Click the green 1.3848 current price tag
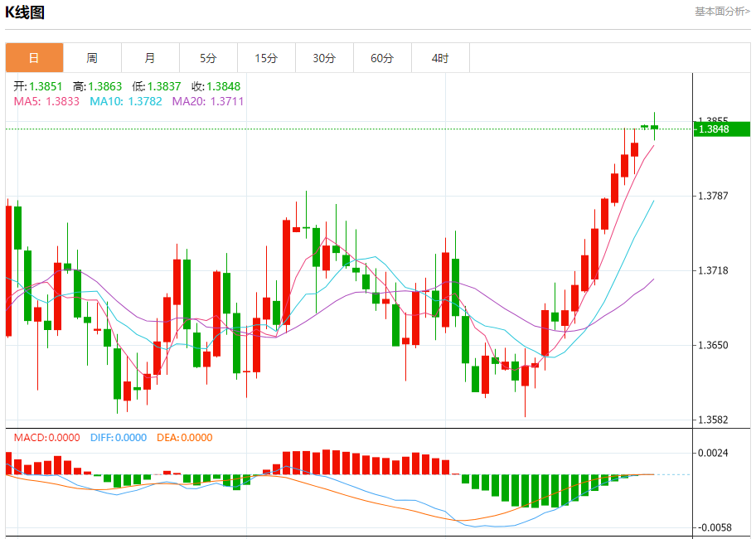The image size is (756, 539). point(722,129)
